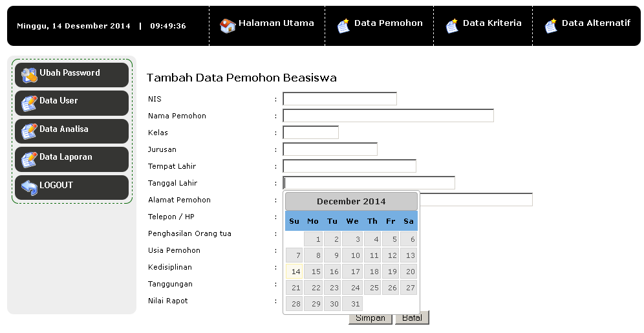The height and width of the screenshot is (333, 644).
Task: Click the notepad icon on Data Laporan
Action: [29, 159]
